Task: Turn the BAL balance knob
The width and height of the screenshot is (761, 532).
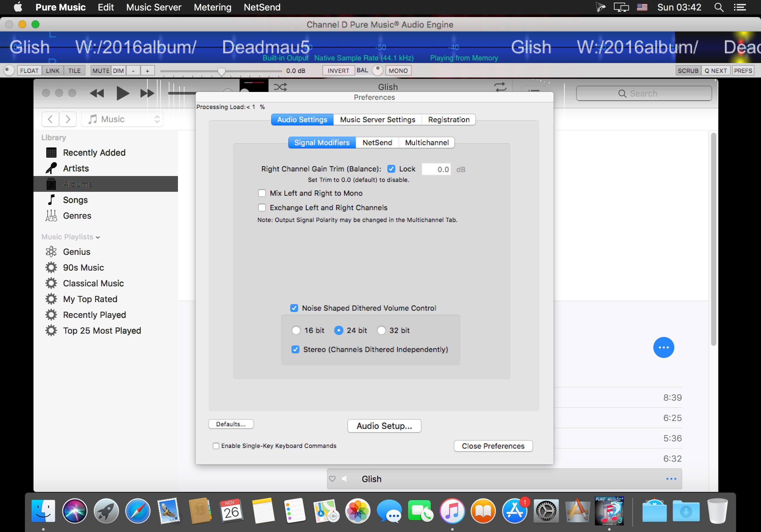Action: click(378, 70)
